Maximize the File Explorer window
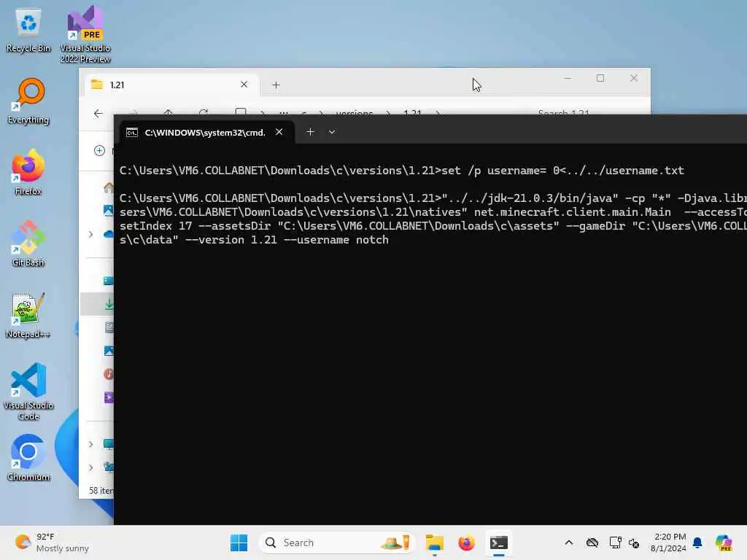747x560 pixels. pyautogui.click(x=600, y=78)
